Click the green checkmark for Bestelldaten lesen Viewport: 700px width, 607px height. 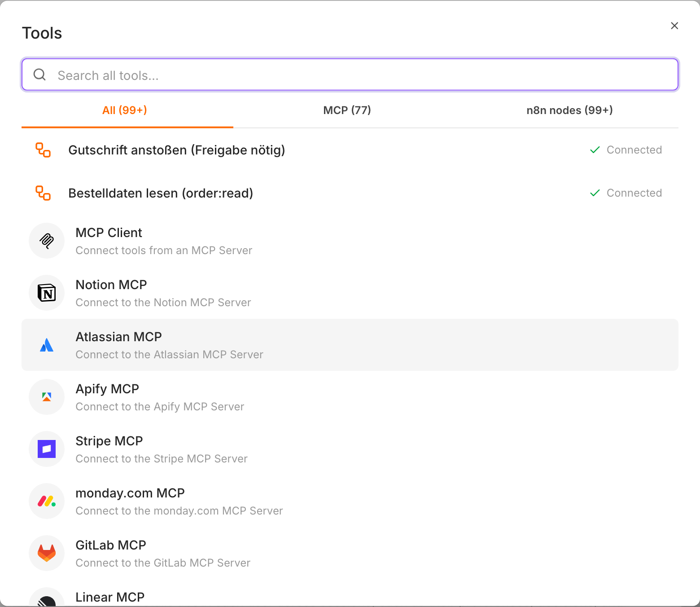[x=595, y=193]
